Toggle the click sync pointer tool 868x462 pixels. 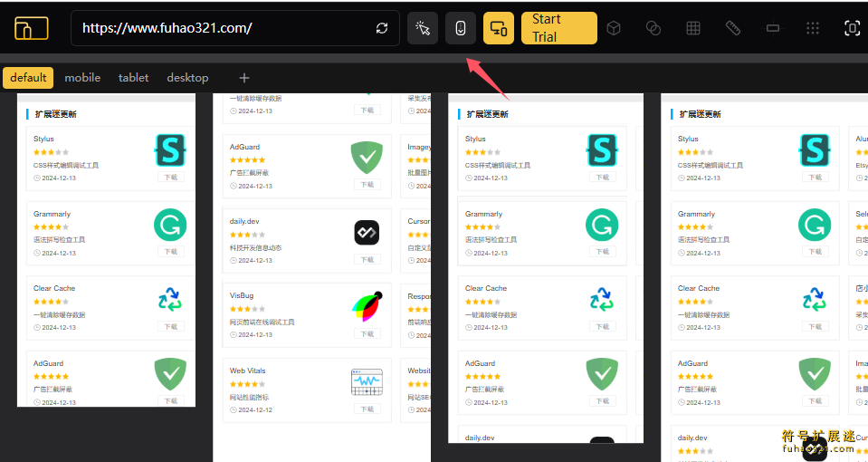423,28
